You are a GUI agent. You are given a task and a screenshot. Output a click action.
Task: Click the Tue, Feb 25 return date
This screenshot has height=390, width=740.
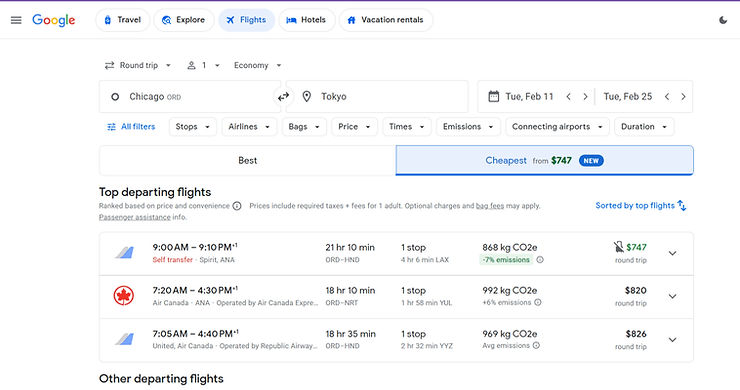tap(628, 97)
